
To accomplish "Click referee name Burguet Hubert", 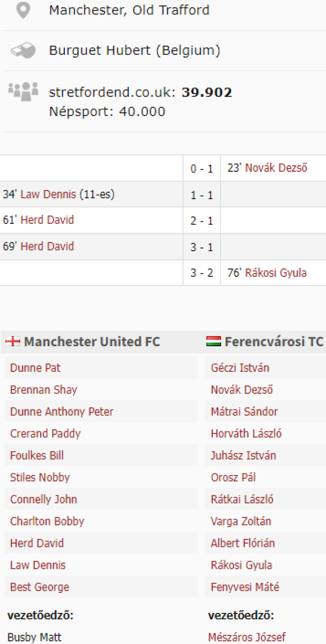I will click(135, 51).
